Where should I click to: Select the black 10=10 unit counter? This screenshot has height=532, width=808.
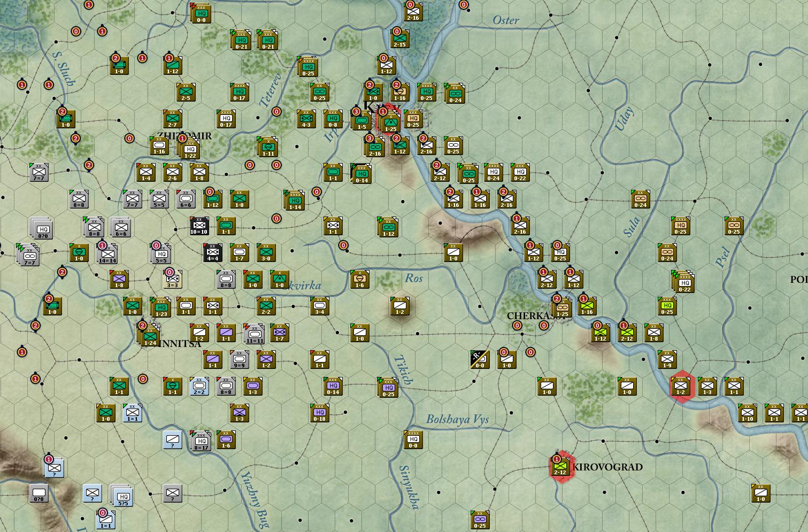point(199,226)
